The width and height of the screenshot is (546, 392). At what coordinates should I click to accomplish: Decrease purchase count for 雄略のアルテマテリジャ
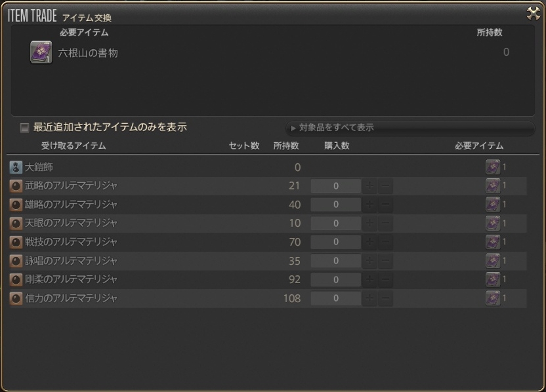pos(385,205)
